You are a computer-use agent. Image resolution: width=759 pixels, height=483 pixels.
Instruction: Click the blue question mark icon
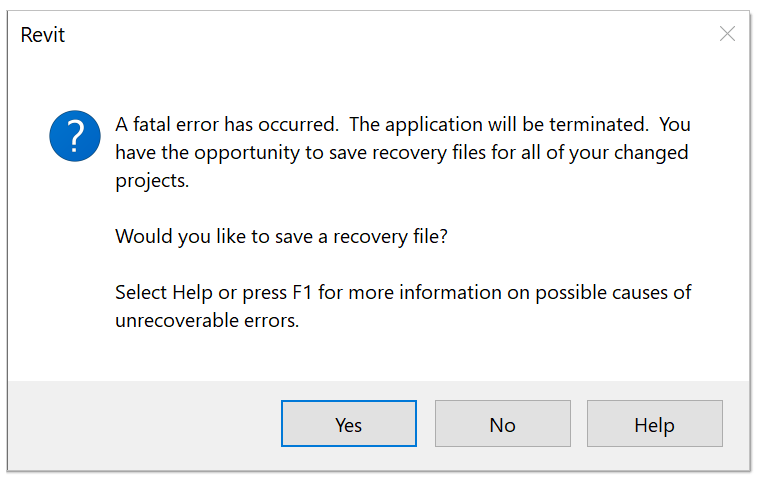coord(75,135)
